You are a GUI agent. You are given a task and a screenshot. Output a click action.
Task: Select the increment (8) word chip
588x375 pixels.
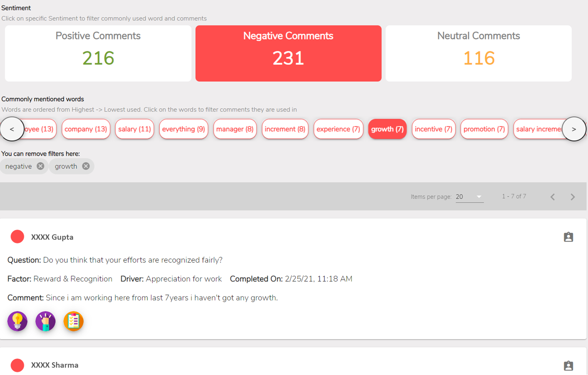click(285, 129)
